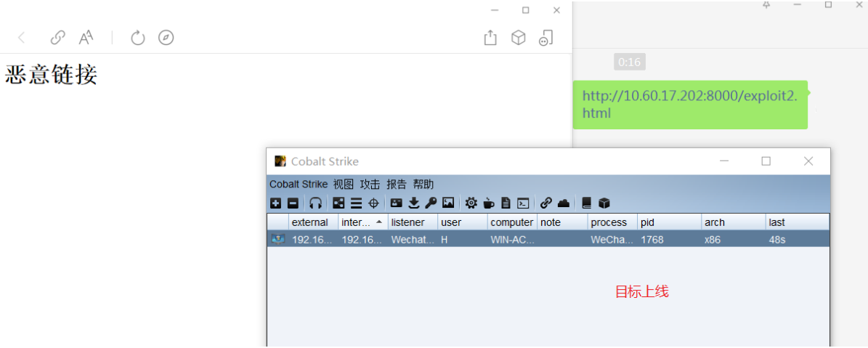Click the coffee cup Java applet icon

pyautogui.click(x=488, y=203)
